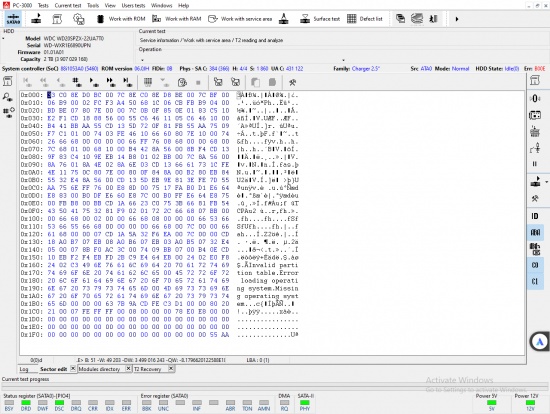Click the copy icon in editor toolbar
Screen dimensions: 550x414
tap(255, 82)
